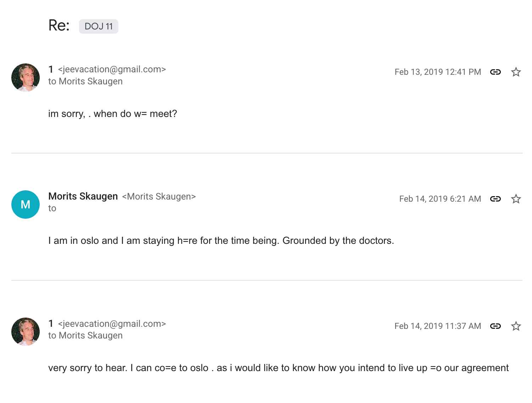The height and width of the screenshot is (403, 532).
Task: Copy link for Feb 14 6:21 AM message
Action: click(x=495, y=199)
